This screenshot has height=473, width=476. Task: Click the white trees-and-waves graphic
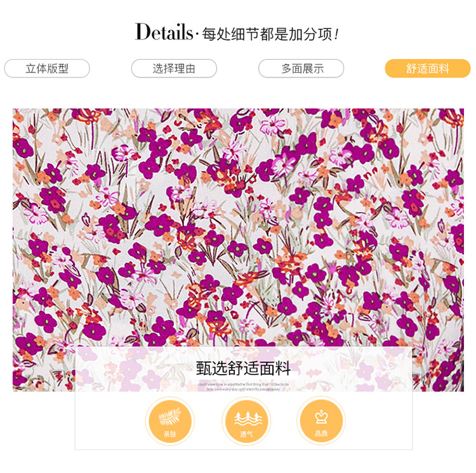coord(248,418)
